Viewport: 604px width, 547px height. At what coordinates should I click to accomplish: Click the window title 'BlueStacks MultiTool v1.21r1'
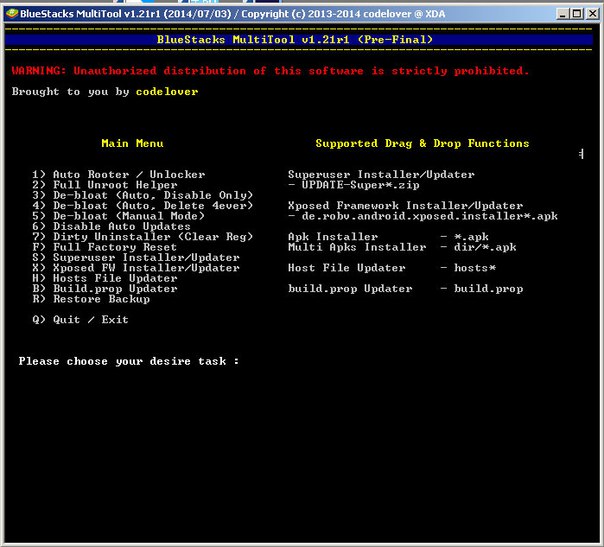coord(90,14)
